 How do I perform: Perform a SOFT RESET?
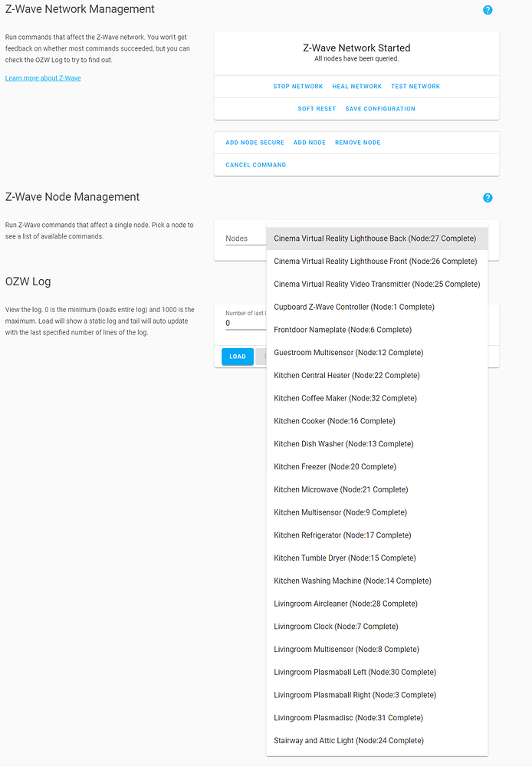click(317, 108)
